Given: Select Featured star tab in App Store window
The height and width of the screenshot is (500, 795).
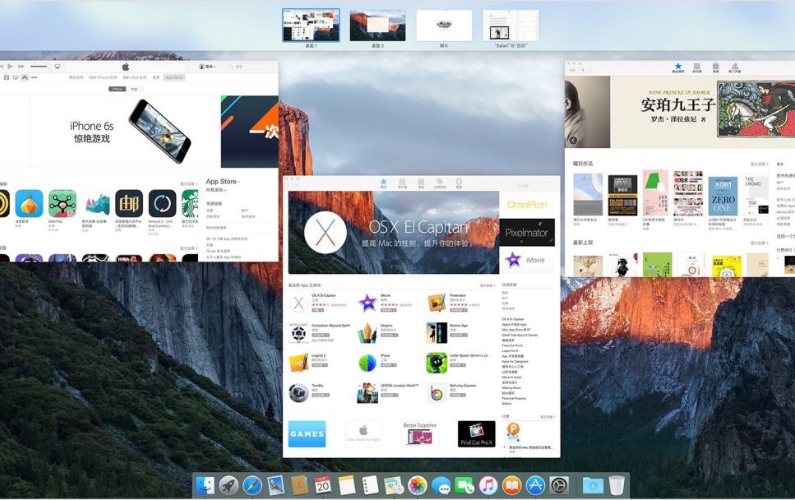Looking at the screenshot, I should pyautogui.click(x=383, y=183).
